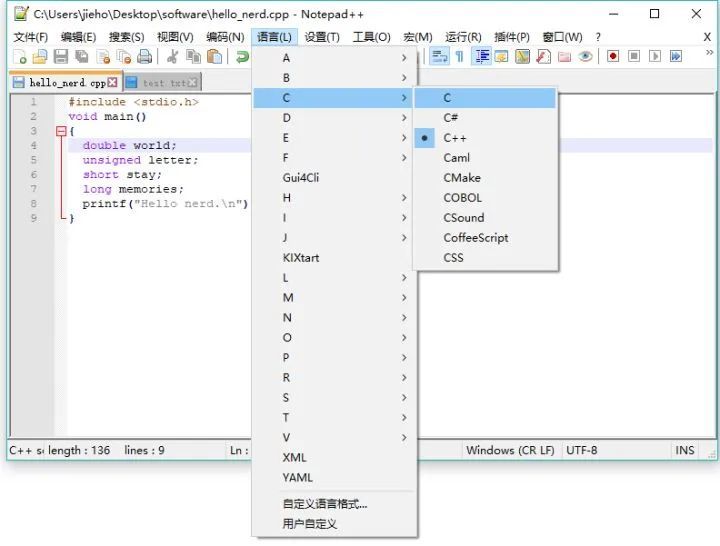This screenshot has height=546, width=720.
Task: Open the Document Map toolbar icon
Action: pos(523,56)
